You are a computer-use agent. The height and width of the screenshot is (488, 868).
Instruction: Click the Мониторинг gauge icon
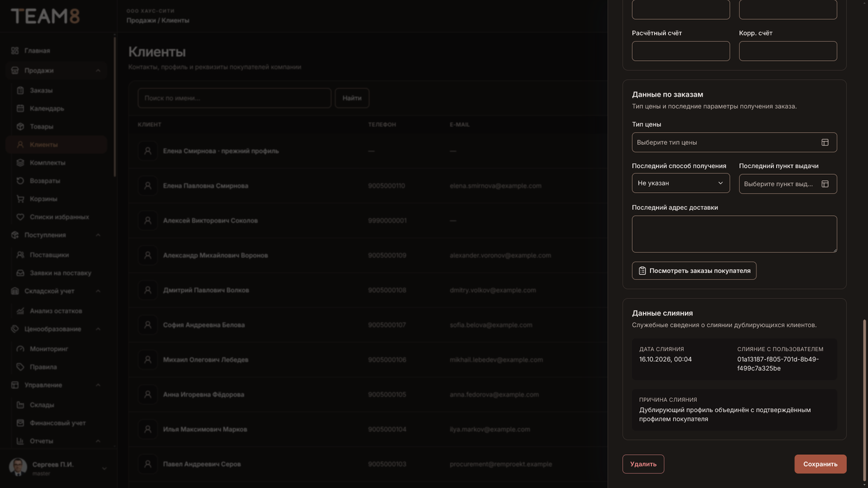point(20,349)
